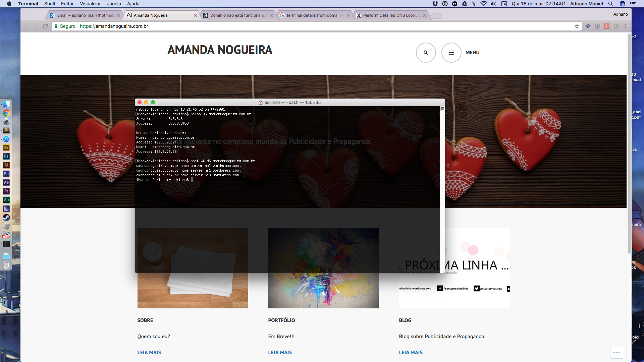The image size is (644, 362).
Task: Close the Amanda Nogueira tab
Action: [195, 15]
